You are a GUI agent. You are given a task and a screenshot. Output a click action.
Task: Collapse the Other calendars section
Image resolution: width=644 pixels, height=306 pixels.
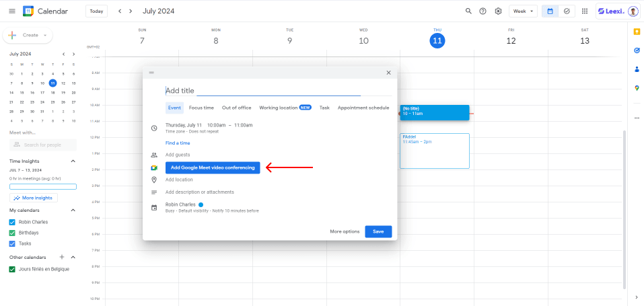(x=73, y=257)
